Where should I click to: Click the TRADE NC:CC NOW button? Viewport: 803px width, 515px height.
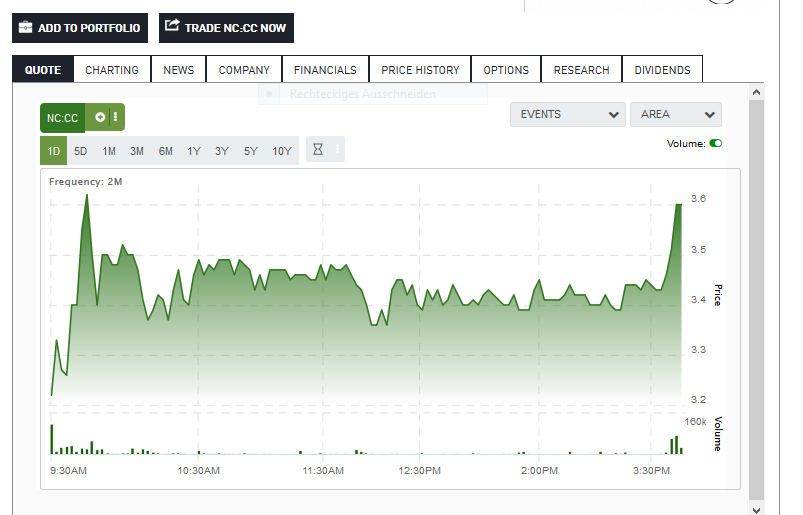[226, 28]
